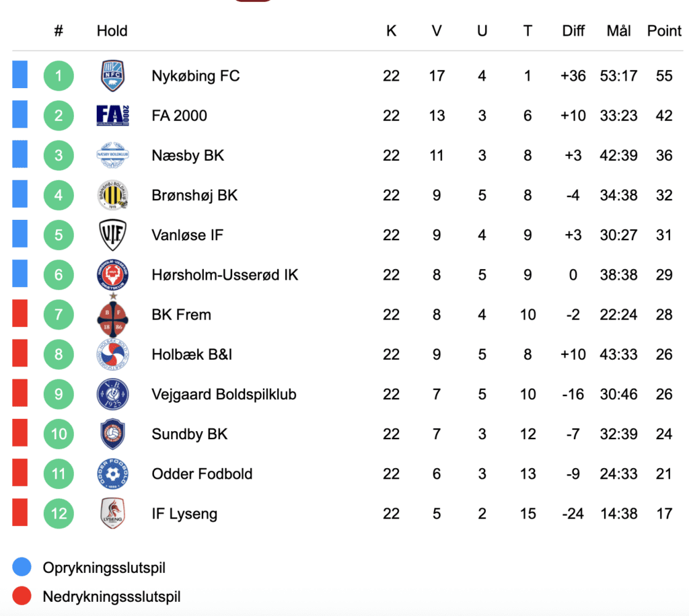The width and height of the screenshot is (689, 616).
Task: Click the FA 2000 club logo
Action: (x=112, y=116)
